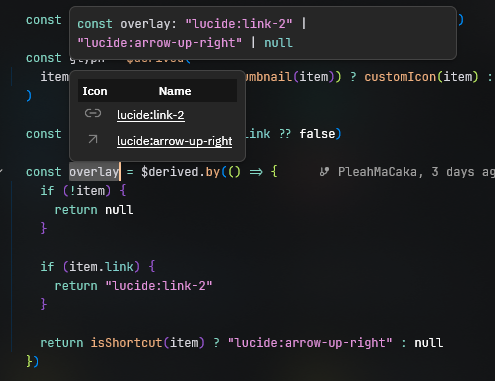The height and width of the screenshot is (381, 495).
Task: Click the git branch blame icon
Action: click(x=324, y=172)
